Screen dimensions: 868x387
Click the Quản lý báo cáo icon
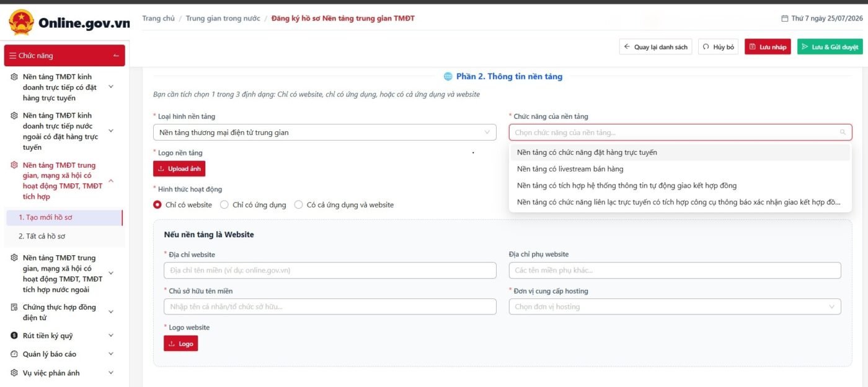pyautogui.click(x=14, y=354)
